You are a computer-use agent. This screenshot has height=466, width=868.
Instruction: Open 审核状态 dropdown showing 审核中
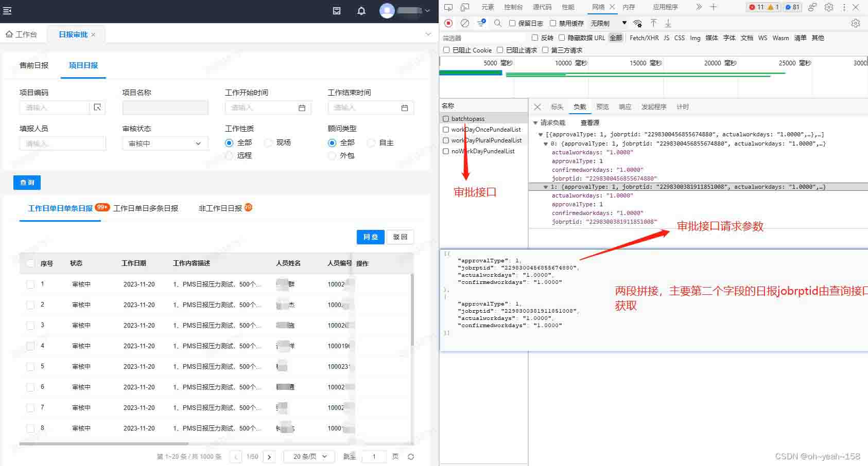(165, 144)
